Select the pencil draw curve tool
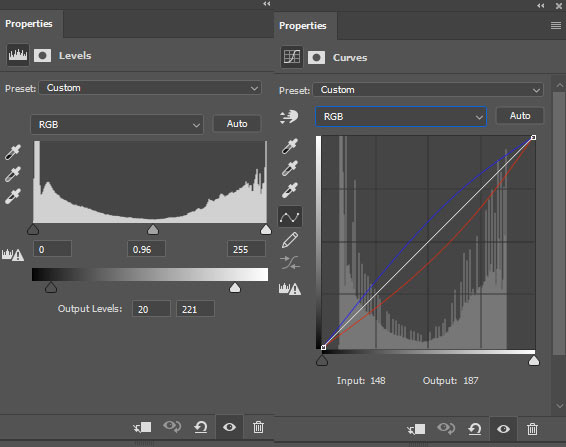 click(289, 240)
